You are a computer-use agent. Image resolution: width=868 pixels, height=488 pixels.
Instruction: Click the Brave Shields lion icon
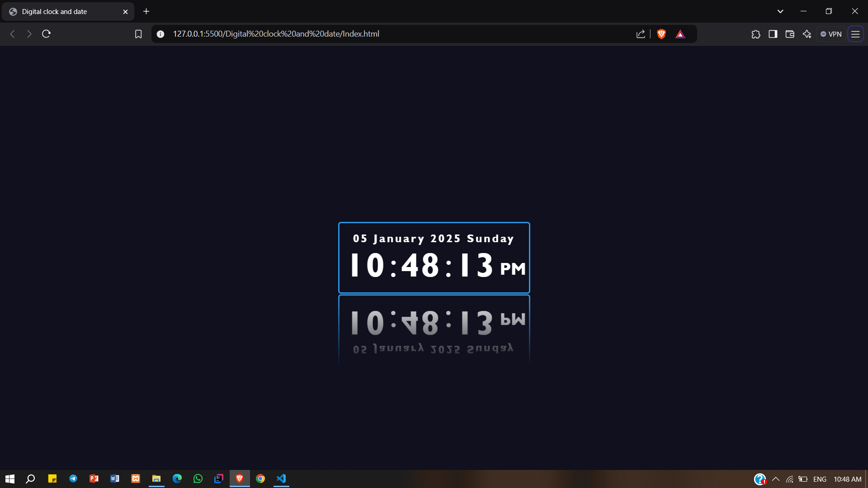[x=661, y=34]
